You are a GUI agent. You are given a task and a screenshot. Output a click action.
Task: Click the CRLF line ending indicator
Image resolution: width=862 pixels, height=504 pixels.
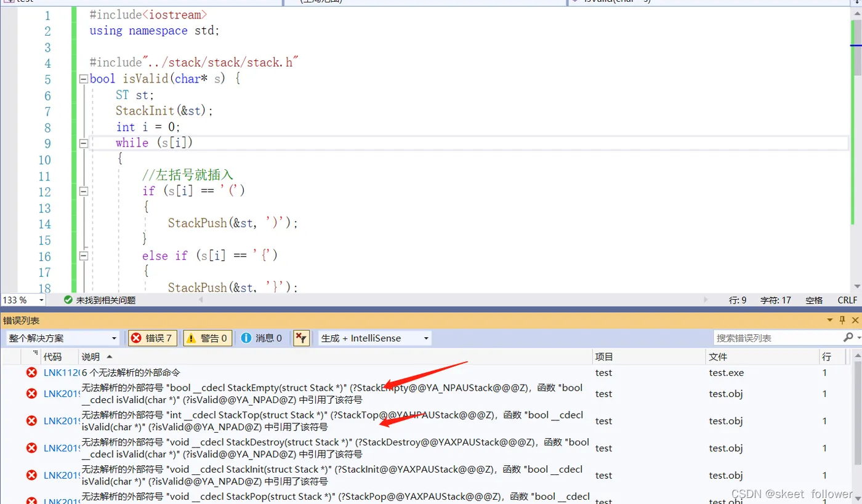pyautogui.click(x=847, y=300)
